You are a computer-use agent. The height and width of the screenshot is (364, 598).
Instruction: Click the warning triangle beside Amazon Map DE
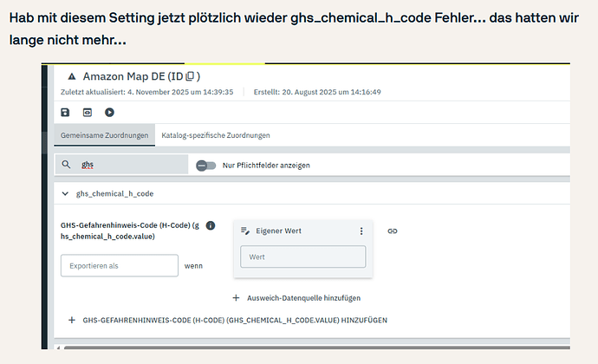pos(70,77)
